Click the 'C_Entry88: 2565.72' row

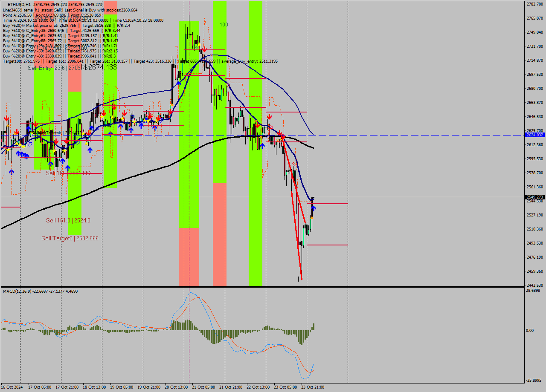[x=60, y=40]
